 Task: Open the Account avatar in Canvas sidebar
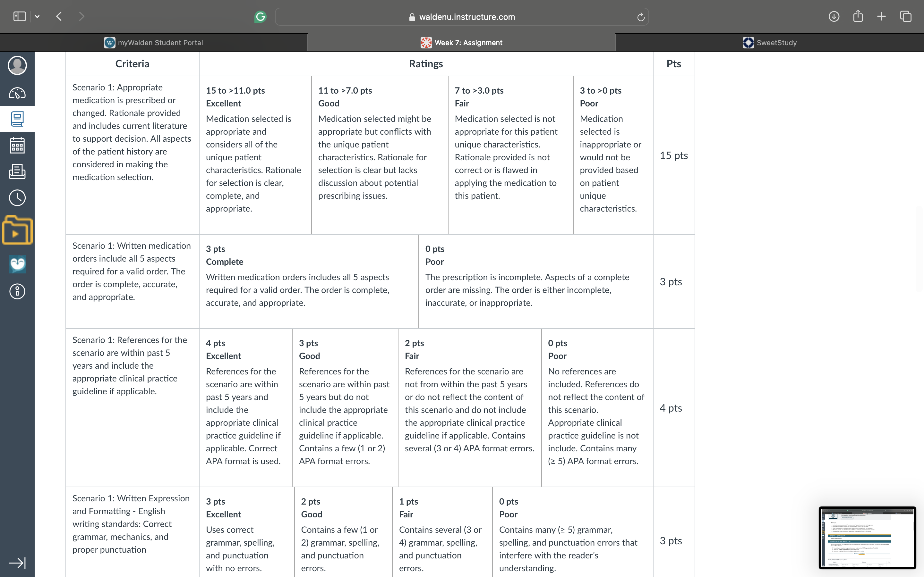point(17,65)
